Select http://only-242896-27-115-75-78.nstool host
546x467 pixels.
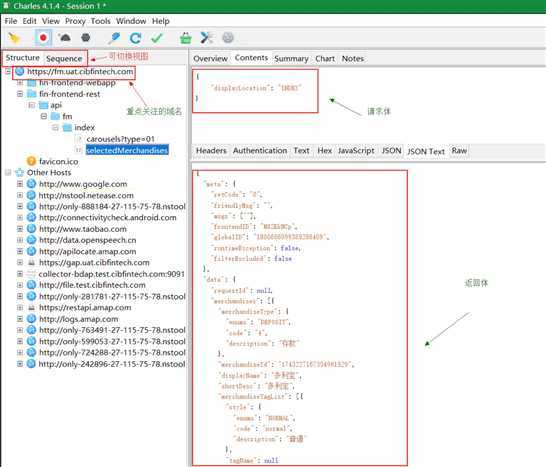click(x=112, y=364)
